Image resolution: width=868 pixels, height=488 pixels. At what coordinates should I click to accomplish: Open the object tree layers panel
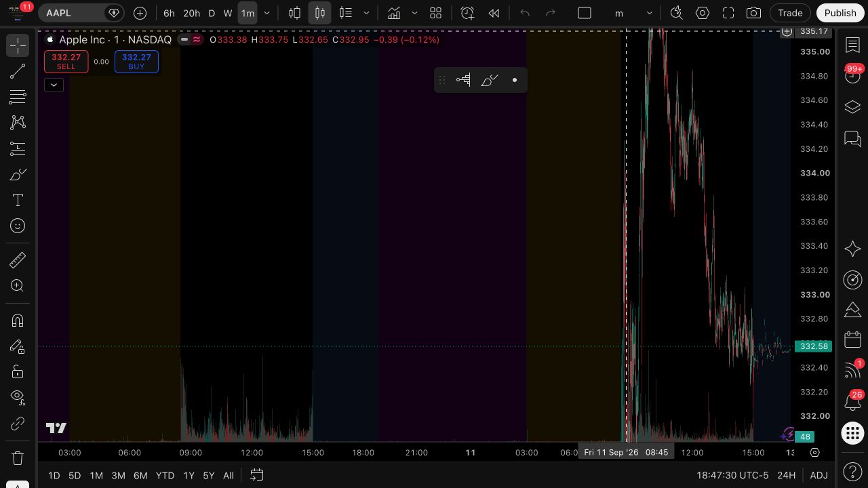pyautogui.click(x=852, y=107)
